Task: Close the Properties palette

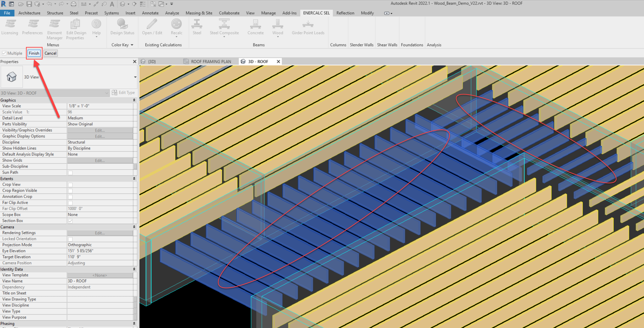Action: tap(135, 61)
